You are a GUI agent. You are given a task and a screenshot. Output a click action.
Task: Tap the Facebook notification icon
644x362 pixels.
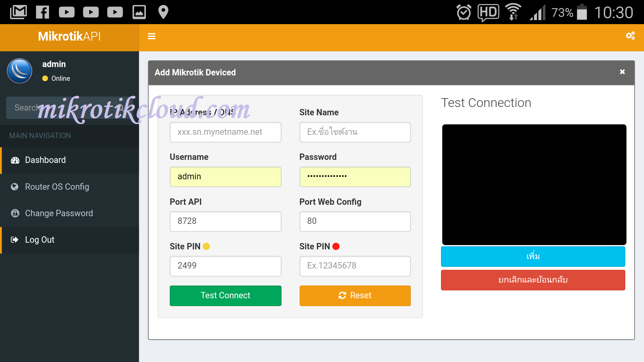(43, 12)
